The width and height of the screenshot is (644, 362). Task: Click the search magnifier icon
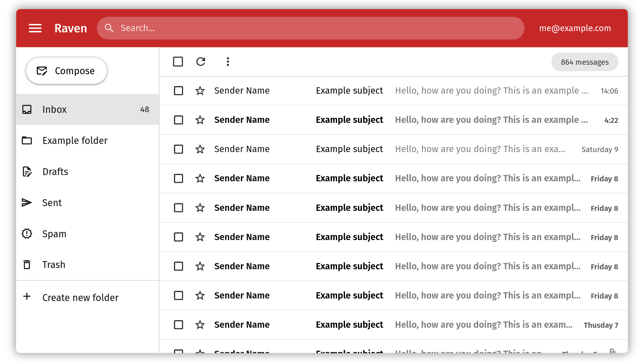pyautogui.click(x=109, y=28)
